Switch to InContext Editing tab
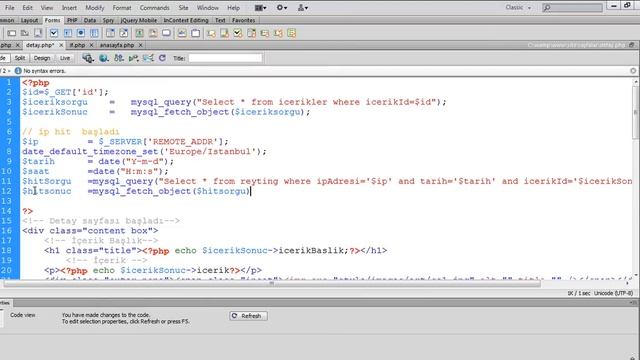The height and width of the screenshot is (360, 640). point(186,20)
